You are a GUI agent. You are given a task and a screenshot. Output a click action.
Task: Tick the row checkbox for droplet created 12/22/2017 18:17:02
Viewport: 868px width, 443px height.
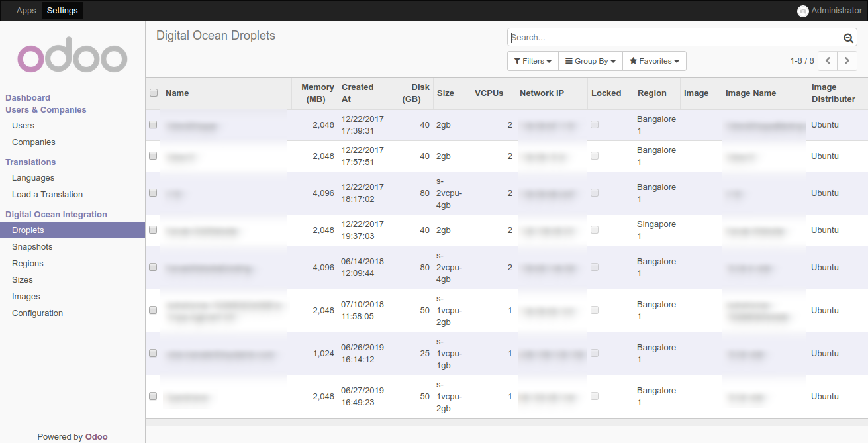(x=153, y=193)
